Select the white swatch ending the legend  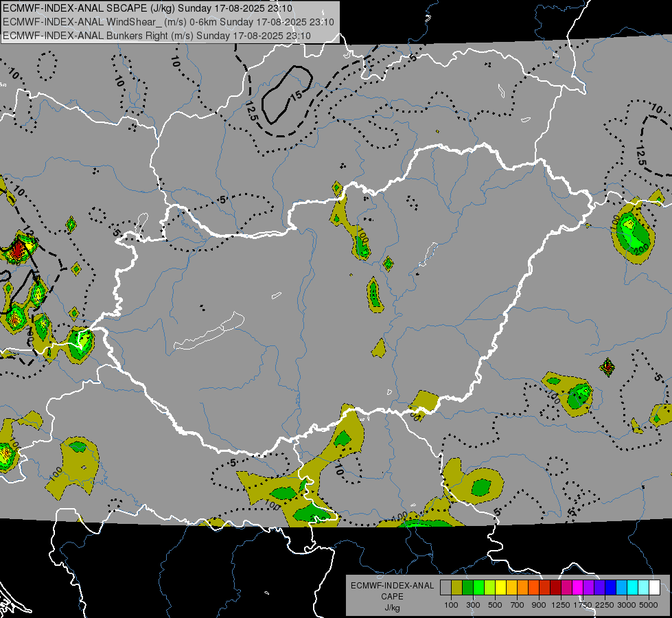click(654, 588)
